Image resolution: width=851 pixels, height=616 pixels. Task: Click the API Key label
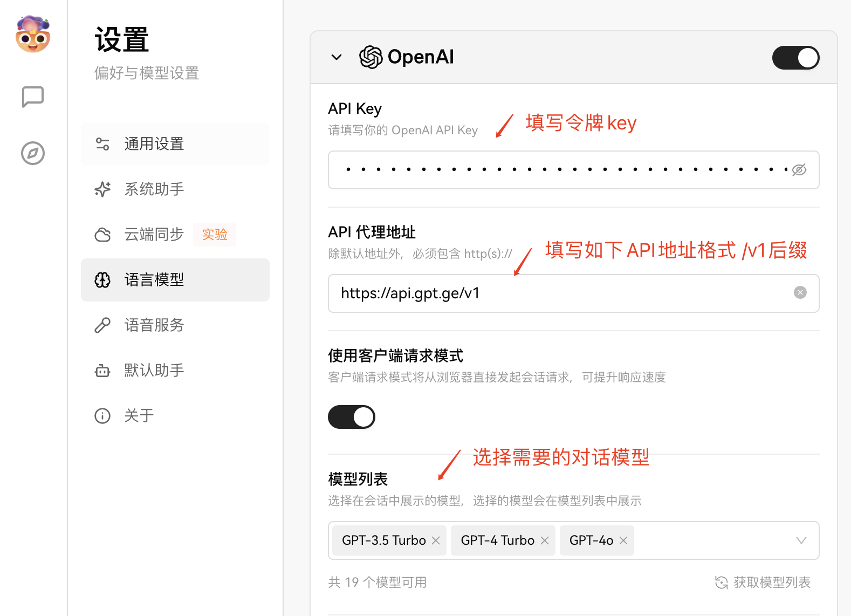(x=355, y=109)
